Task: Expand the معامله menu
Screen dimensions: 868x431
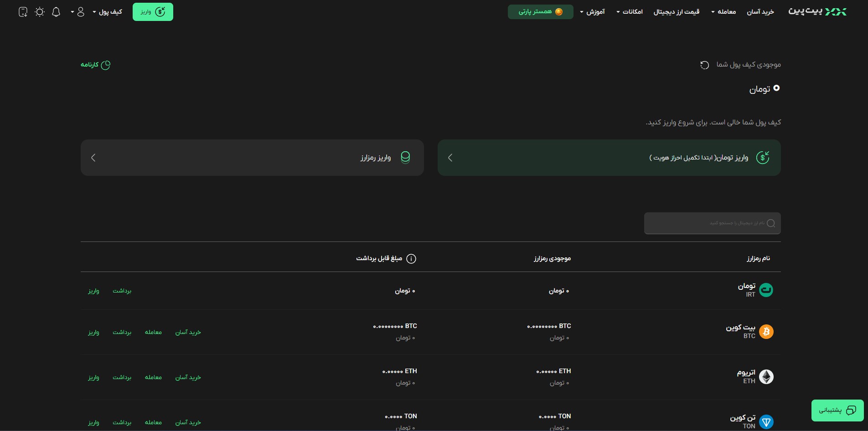Action: pos(723,12)
